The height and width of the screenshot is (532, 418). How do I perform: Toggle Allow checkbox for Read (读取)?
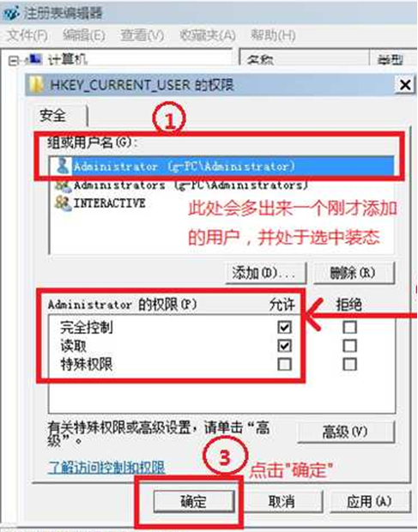tap(284, 346)
